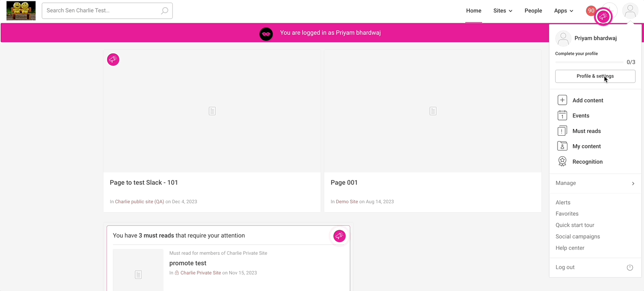Open the Apps dropdown

563,10
